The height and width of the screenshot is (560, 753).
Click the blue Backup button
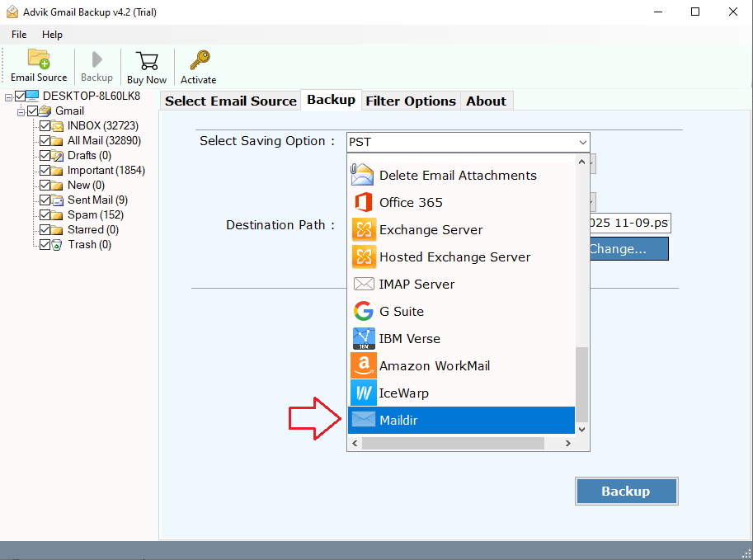(626, 491)
